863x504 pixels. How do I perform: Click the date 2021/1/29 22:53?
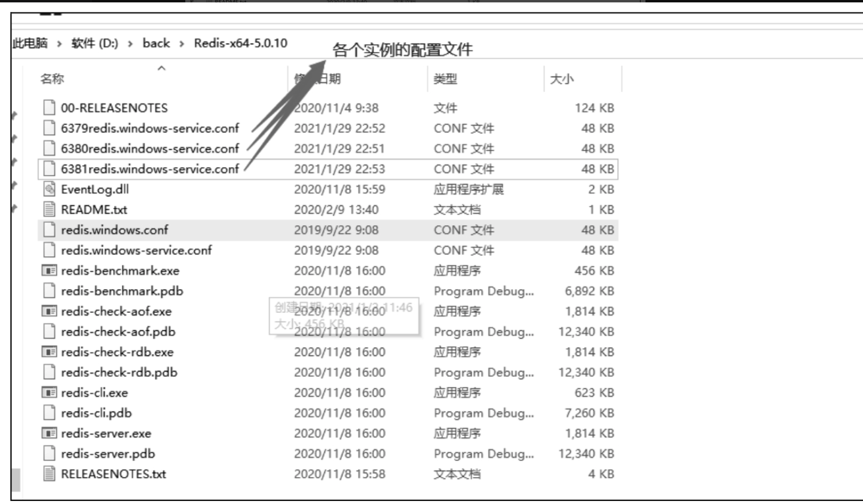coord(339,169)
